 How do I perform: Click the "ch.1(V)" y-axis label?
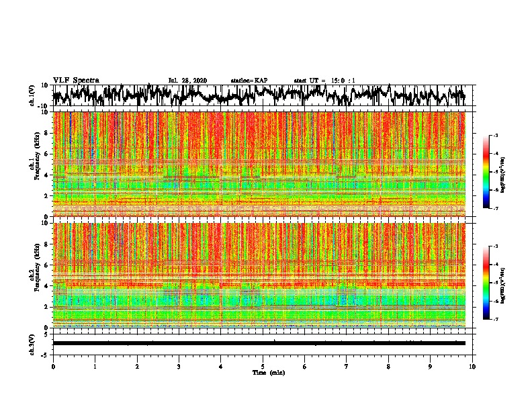pyautogui.click(x=33, y=95)
